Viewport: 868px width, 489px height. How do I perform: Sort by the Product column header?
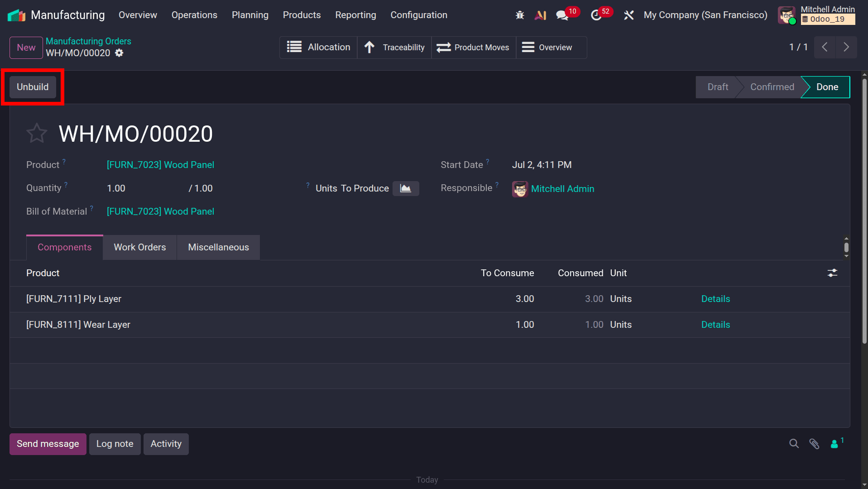tap(43, 273)
